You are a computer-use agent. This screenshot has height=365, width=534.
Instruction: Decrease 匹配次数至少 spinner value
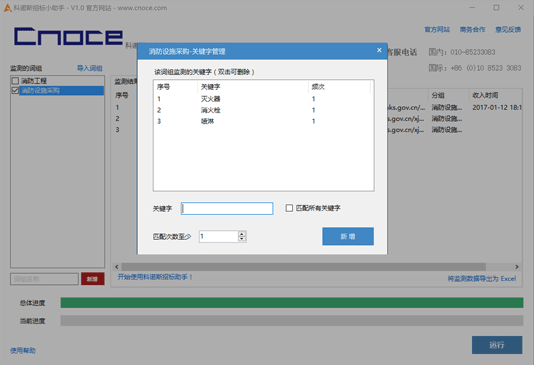tap(242, 239)
